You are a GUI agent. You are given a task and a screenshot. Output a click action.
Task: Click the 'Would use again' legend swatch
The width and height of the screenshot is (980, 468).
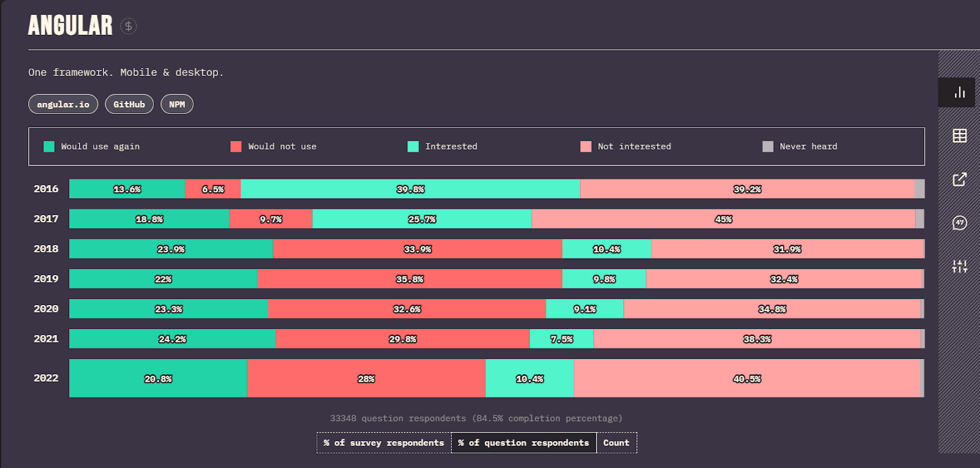coord(49,146)
